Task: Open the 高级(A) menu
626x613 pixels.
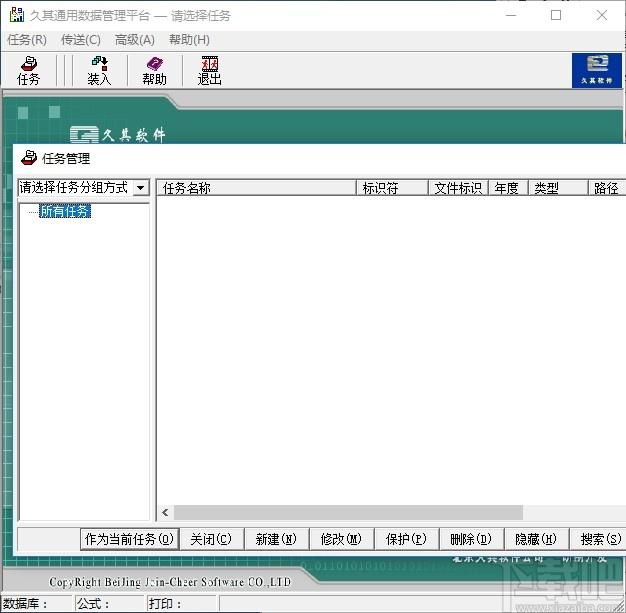Action: 135,40
